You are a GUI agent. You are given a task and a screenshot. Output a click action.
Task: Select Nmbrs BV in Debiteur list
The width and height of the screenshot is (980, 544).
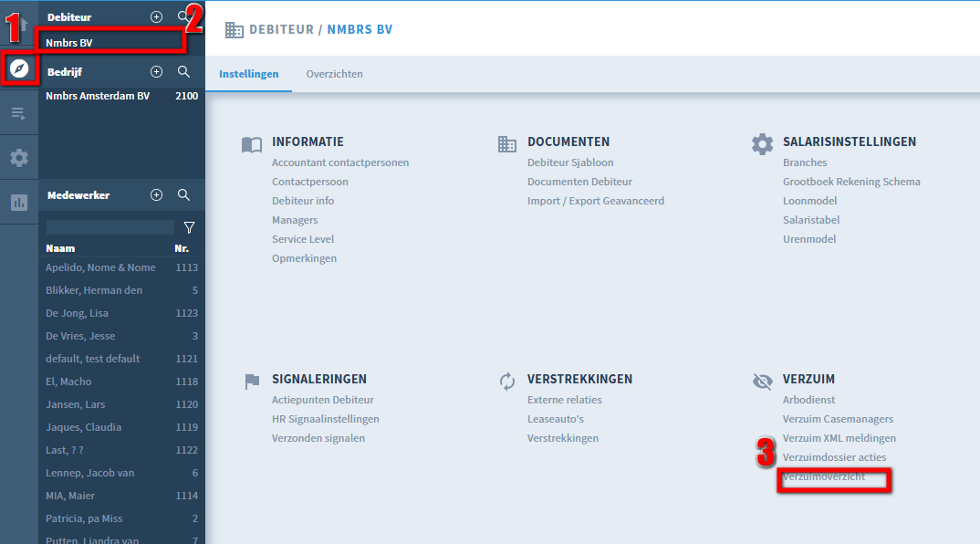[69, 42]
